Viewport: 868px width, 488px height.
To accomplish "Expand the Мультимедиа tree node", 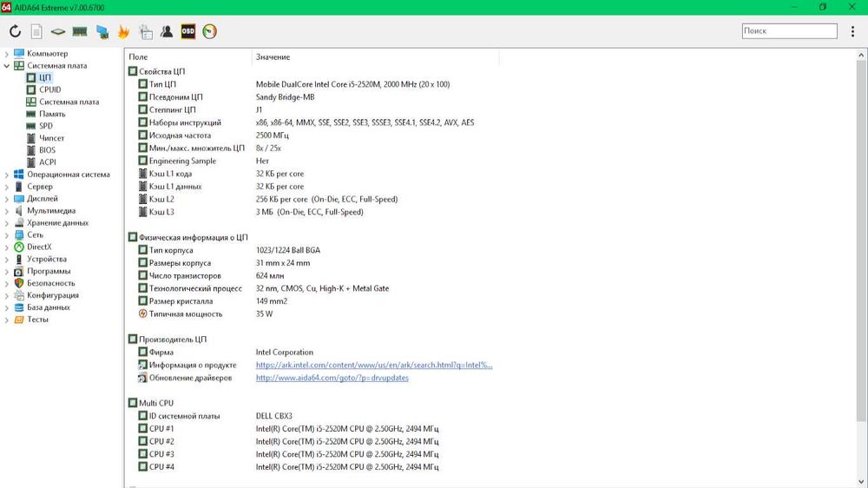I will click(x=7, y=211).
